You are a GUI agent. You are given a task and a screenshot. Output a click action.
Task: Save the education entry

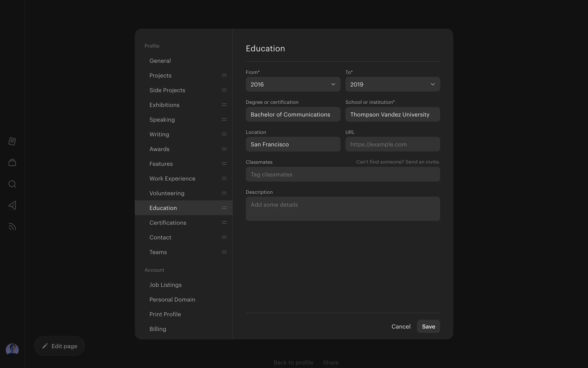[428, 327]
